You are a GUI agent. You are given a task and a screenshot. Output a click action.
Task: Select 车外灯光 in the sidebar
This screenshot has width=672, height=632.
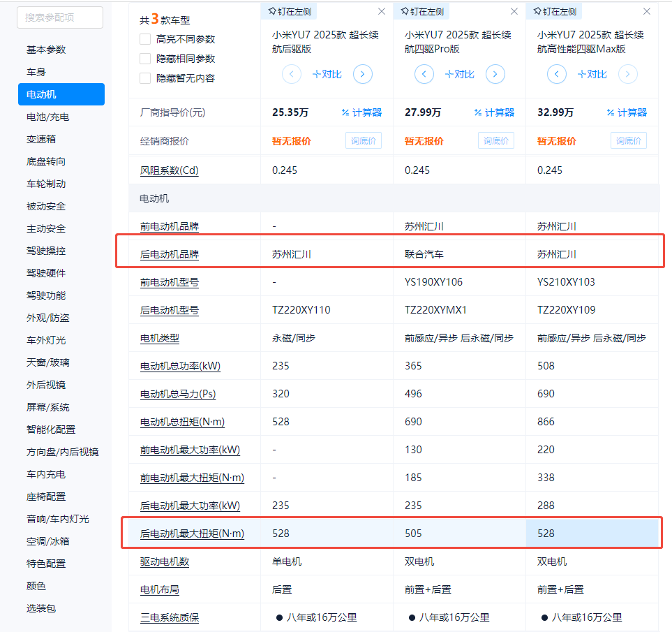pos(46,340)
